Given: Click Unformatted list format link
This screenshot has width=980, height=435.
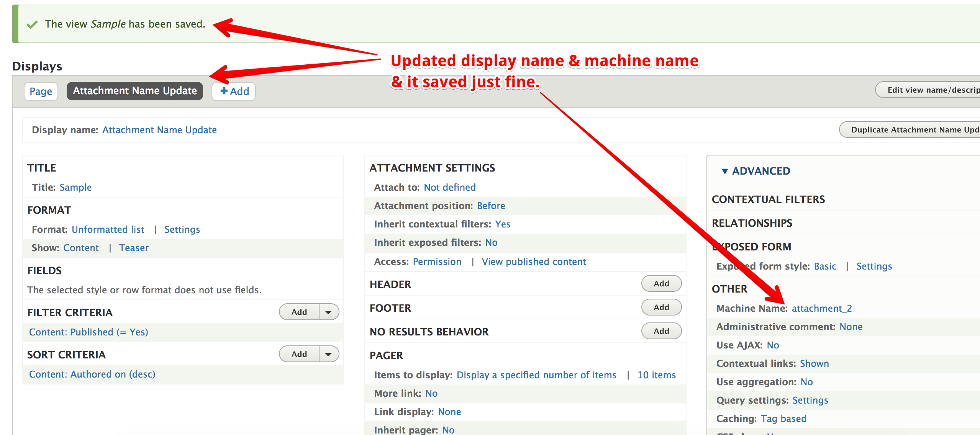Looking at the screenshot, I should pyautogui.click(x=108, y=230).
